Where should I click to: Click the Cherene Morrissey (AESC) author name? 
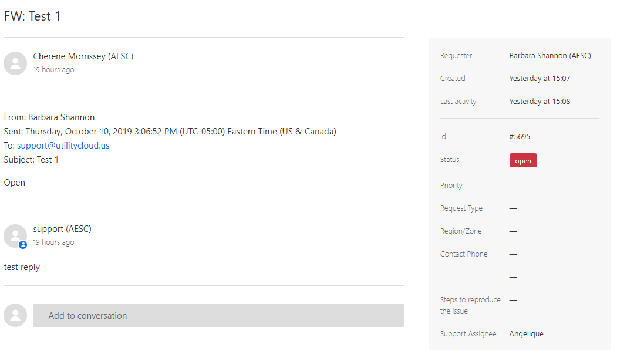[x=83, y=56]
